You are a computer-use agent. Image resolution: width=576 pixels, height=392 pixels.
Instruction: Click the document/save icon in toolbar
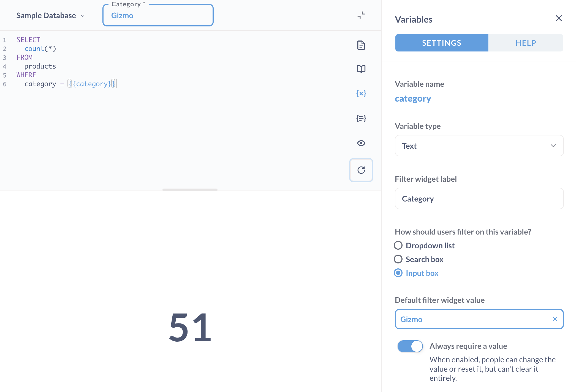click(361, 45)
